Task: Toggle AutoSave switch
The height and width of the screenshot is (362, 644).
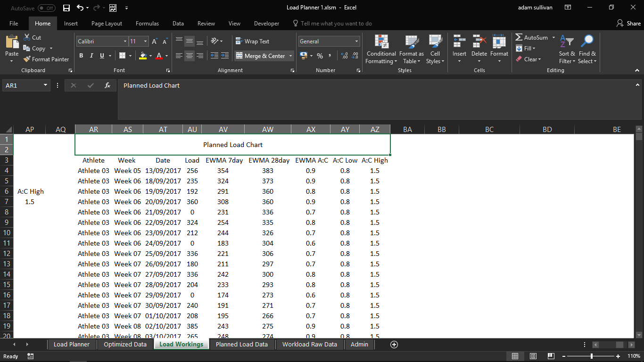Action: [46, 8]
